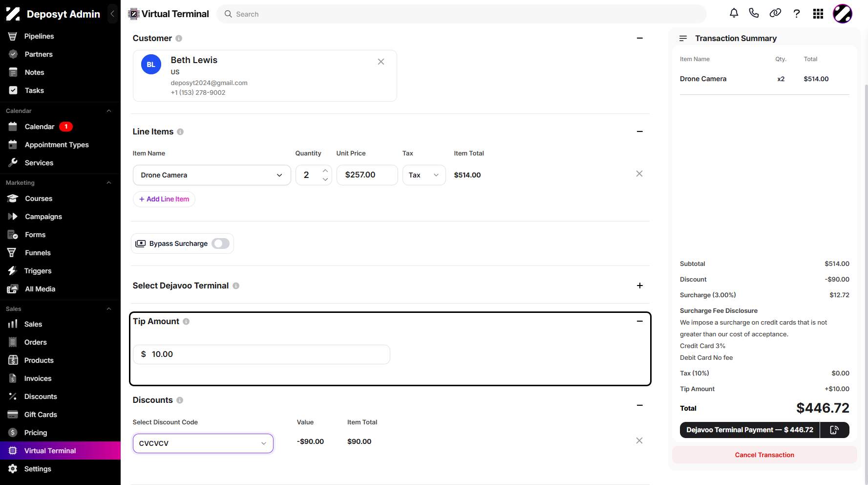Open the phone dialer icon
This screenshot has width=868, height=485.
[x=754, y=13]
